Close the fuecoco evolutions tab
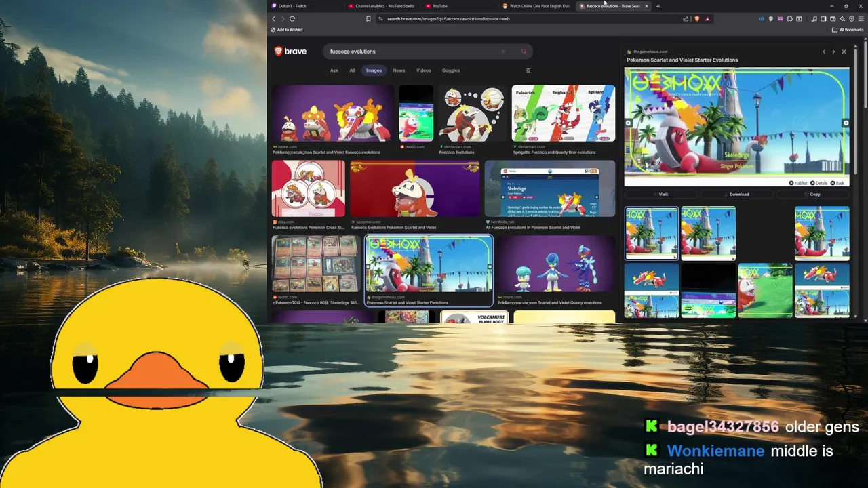Viewport: 868px width, 488px height. click(646, 6)
